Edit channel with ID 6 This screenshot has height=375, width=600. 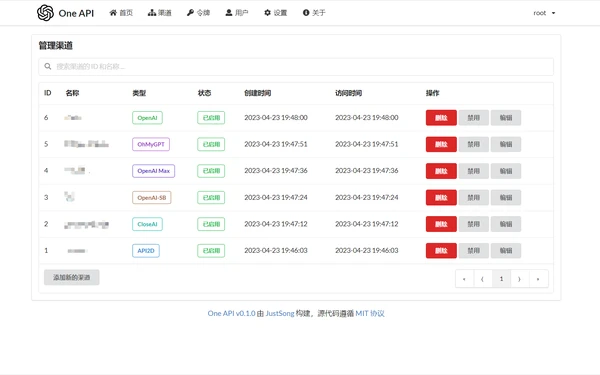coord(505,118)
